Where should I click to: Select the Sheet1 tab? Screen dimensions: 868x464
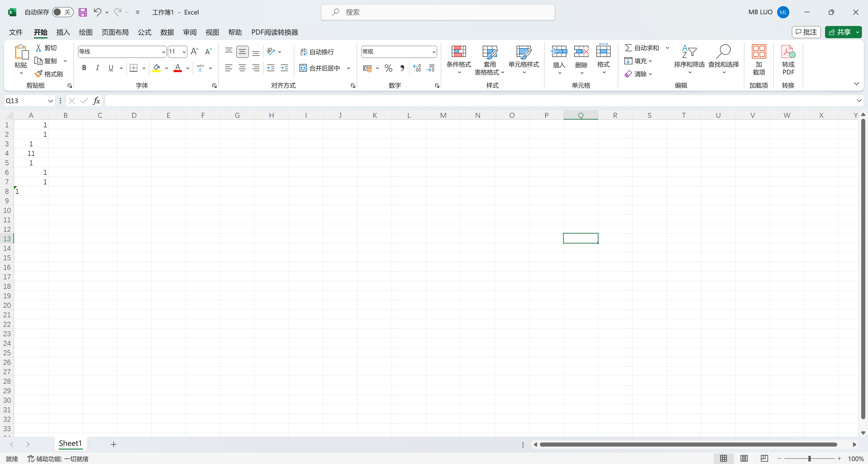71,443
